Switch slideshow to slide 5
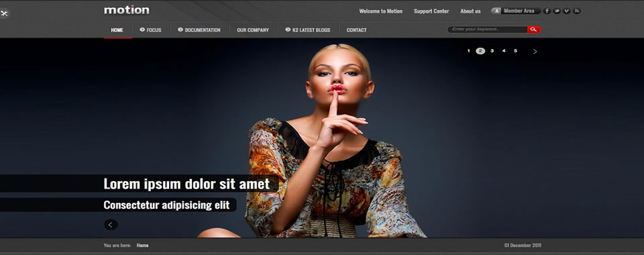This screenshot has width=644, height=255. [x=515, y=51]
